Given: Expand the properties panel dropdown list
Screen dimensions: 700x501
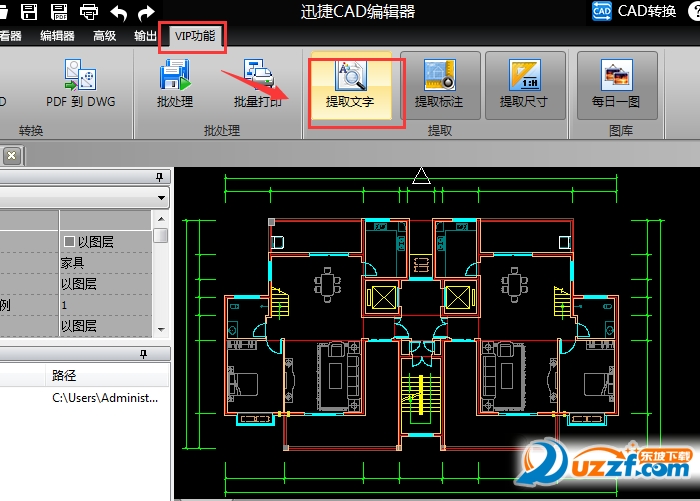Looking at the screenshot, I should point(161,197).
